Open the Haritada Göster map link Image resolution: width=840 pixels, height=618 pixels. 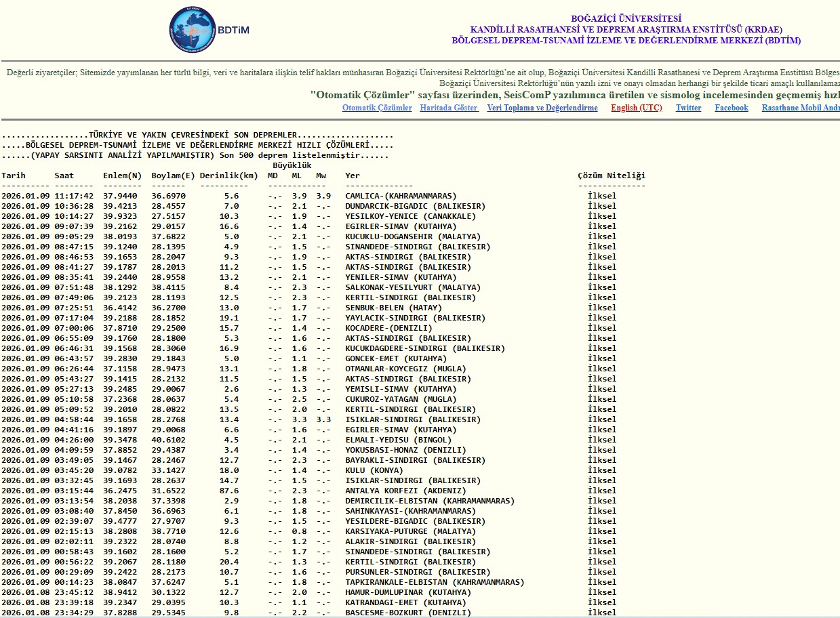click(x=449, y=108)
